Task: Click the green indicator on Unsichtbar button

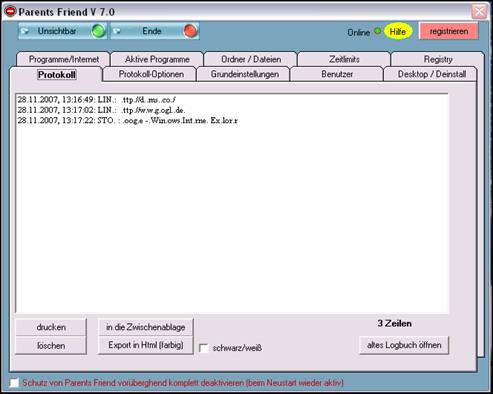Action: pos(98,31)
